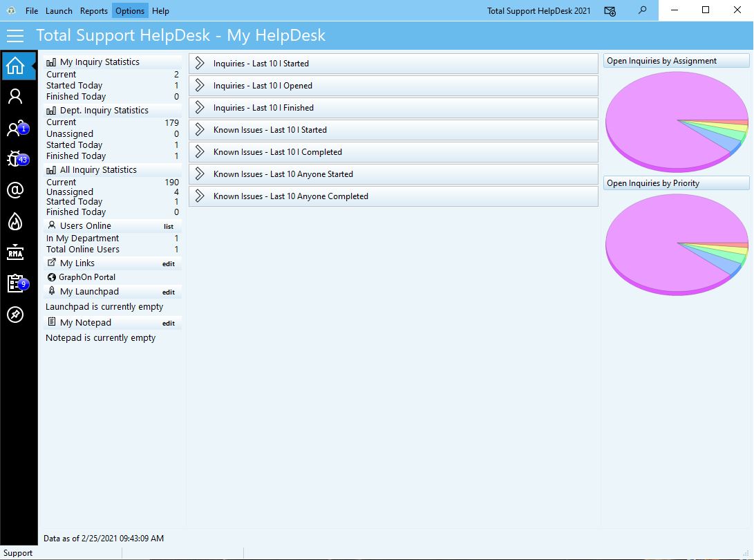Open the hamburger navigation menu
Viewport: 754px width, 560px height.
[15, 35]
